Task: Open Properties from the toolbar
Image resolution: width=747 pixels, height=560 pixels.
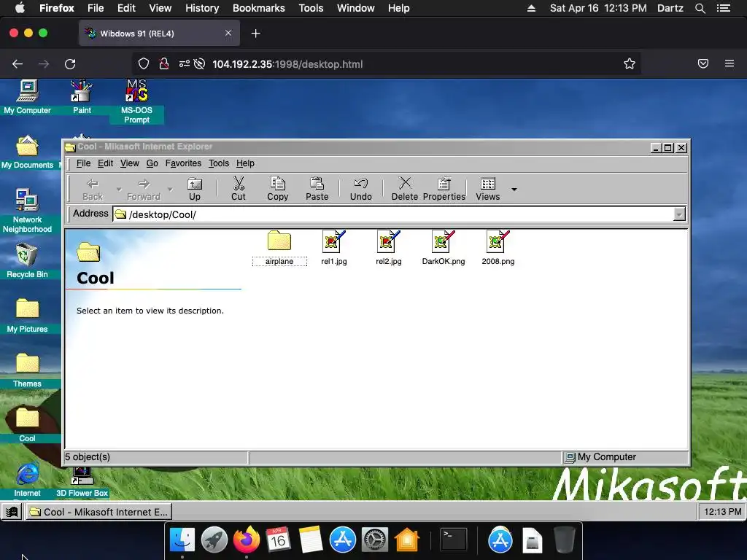Action: pos(444,189)
